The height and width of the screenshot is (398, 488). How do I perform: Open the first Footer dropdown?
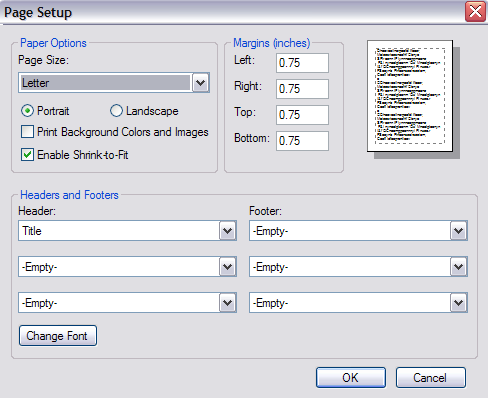pos(358,231)
